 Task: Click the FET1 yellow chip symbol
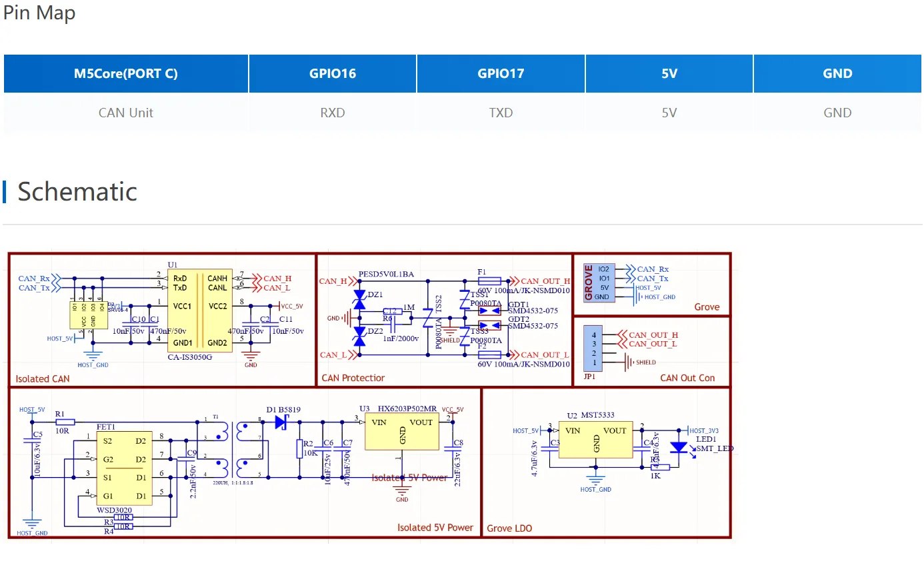[x=124, y=468]
